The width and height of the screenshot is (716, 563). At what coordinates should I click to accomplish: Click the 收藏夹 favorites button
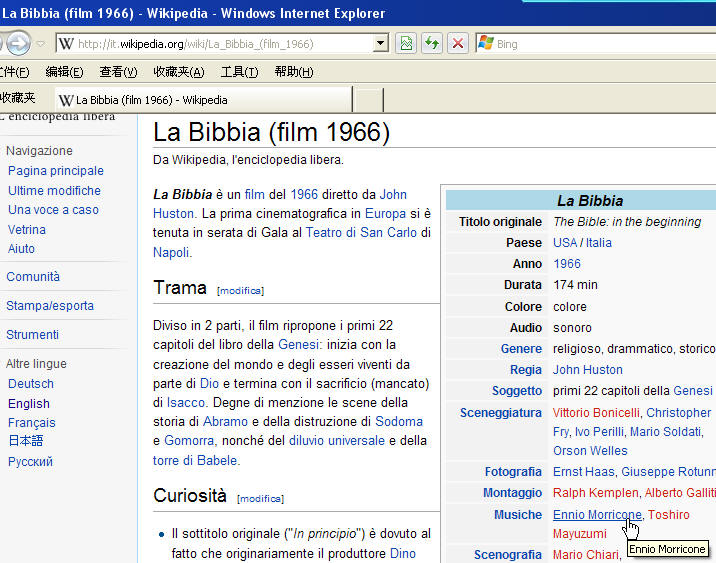coord(17,98)
